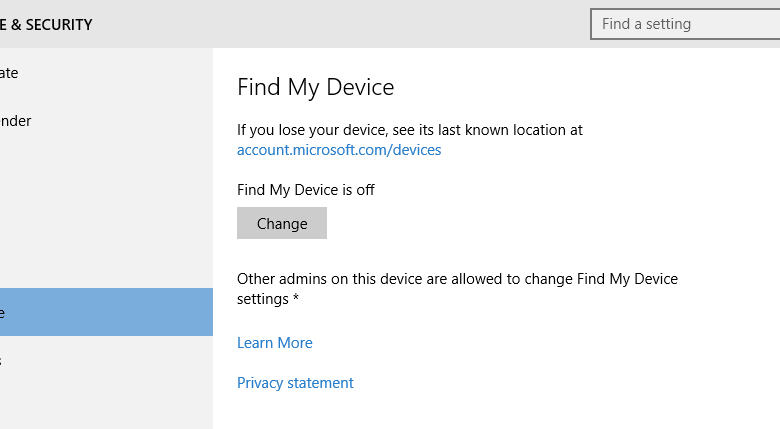
Task: Click the "Find a setting" search box
Action: (x=684, y=24)
